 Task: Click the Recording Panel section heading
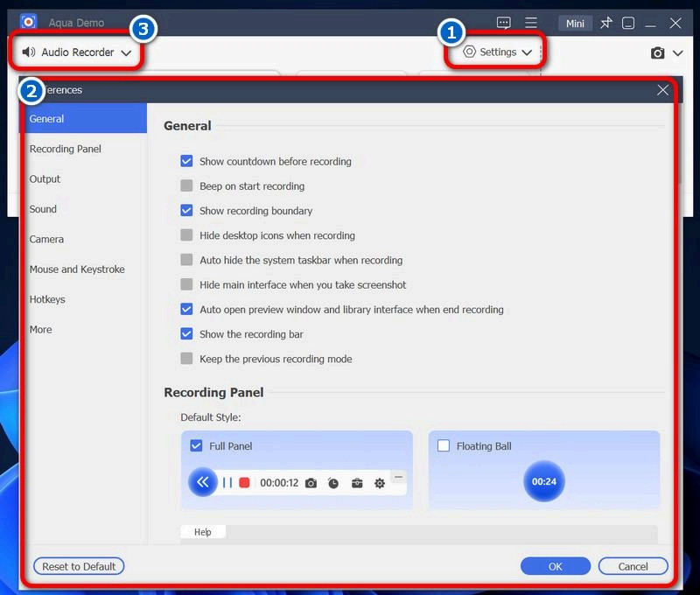[213, 392]
